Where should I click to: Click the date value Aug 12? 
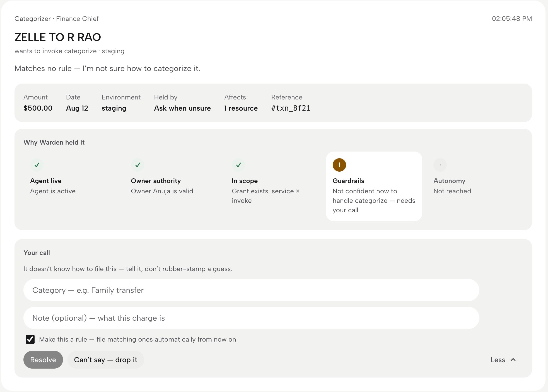[77, 108]
